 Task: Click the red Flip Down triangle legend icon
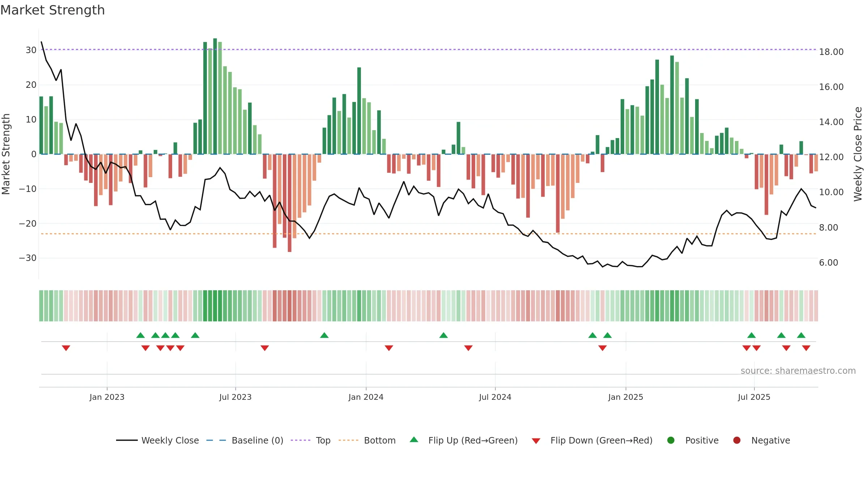coord(536,441)
